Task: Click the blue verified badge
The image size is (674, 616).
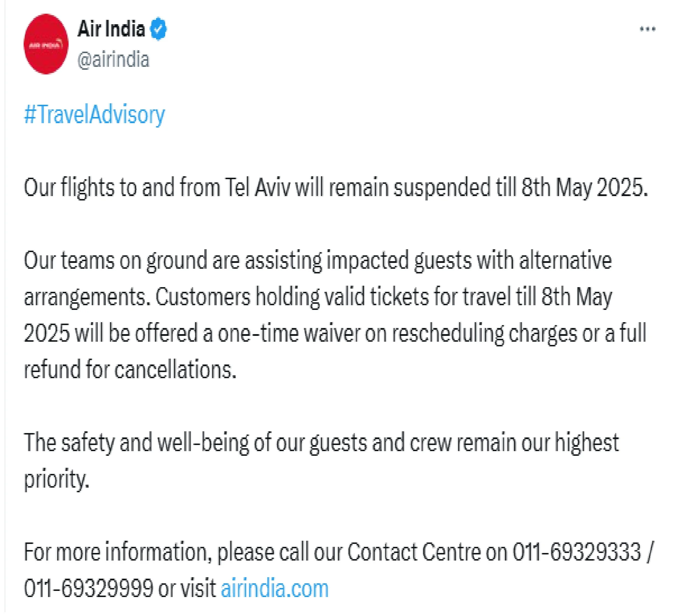Action: coord(158,29)
